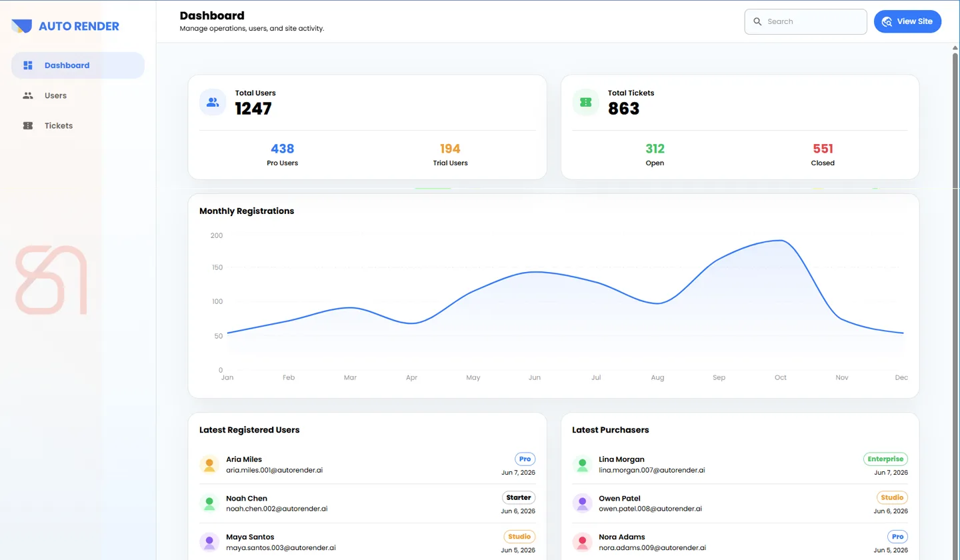Click the View Site button
Screen dimensions: 960x560
pos(907,21)
